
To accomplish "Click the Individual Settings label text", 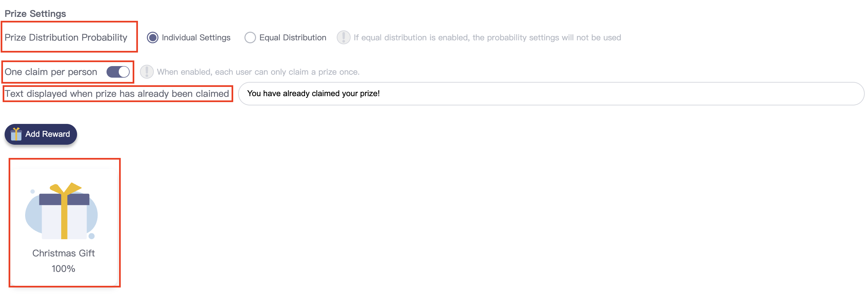I will pos(196,37).
